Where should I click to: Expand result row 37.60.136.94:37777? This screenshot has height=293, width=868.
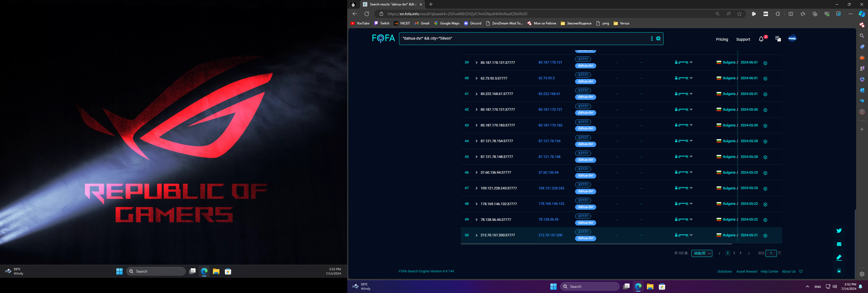[477, 173]
